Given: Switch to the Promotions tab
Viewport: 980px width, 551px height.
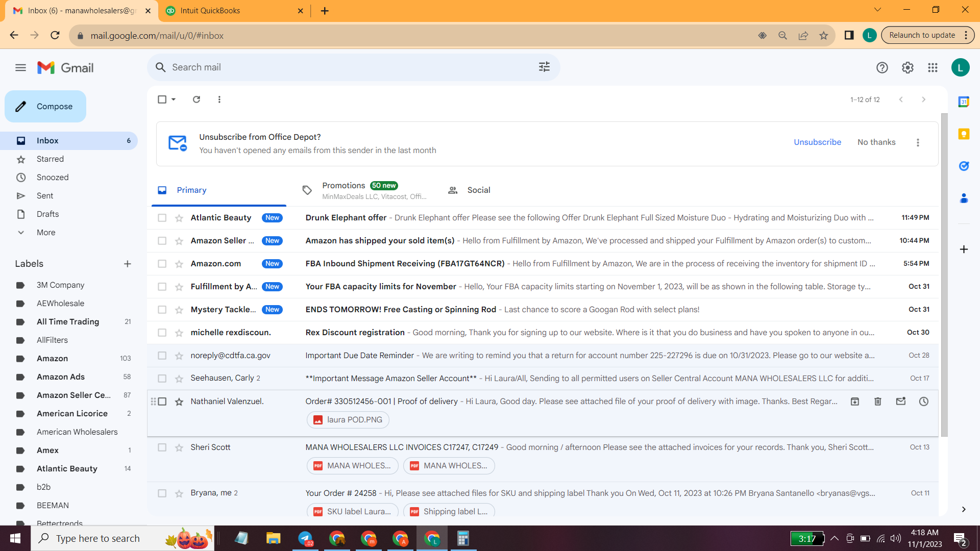Looking at the screenshot, I should pos(364,190).
